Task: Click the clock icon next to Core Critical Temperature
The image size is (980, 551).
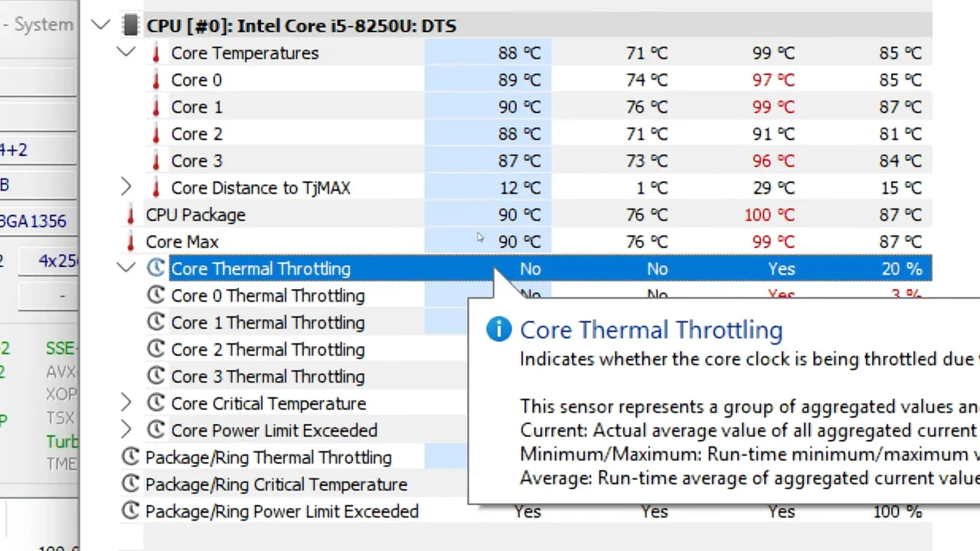Action: (155, 403)
